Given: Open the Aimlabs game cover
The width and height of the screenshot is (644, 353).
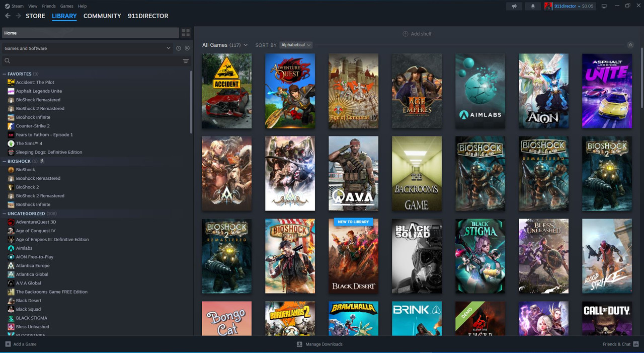Looking at the screenshot, I should (x=480, y=91).
